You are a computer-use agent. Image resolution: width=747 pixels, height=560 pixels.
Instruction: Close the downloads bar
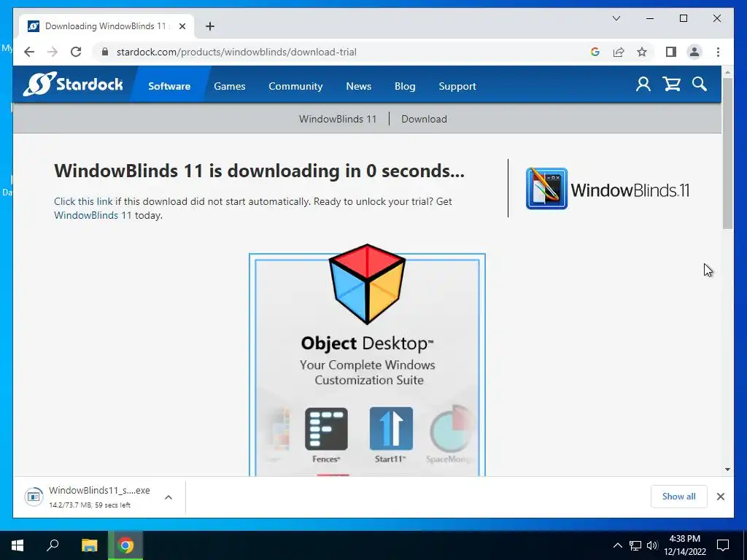[x=720, y=497]
